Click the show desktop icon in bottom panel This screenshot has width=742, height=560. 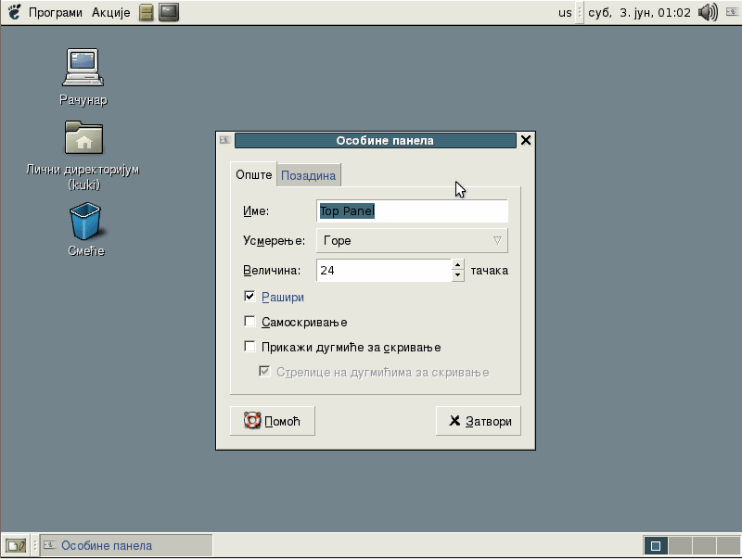coord(16,546)
